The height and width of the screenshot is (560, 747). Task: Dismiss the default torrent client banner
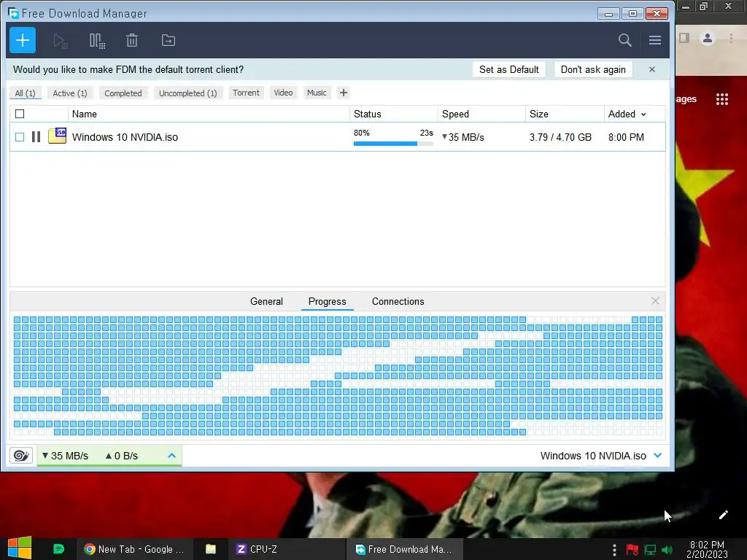coord(651,69)
